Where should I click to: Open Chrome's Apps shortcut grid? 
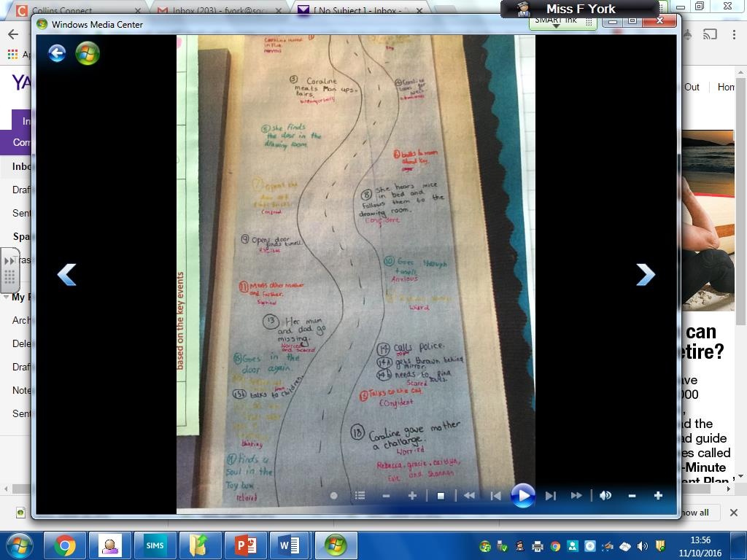click(13, 54)
